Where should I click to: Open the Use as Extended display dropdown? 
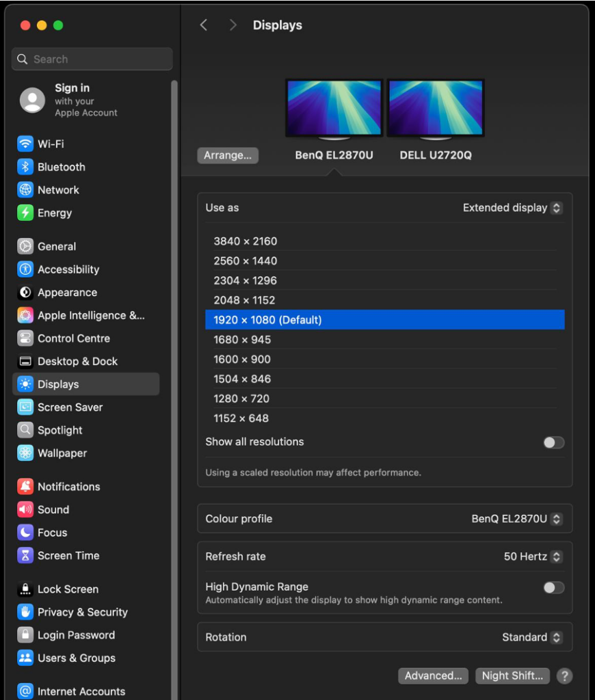[x=512, y=208]
